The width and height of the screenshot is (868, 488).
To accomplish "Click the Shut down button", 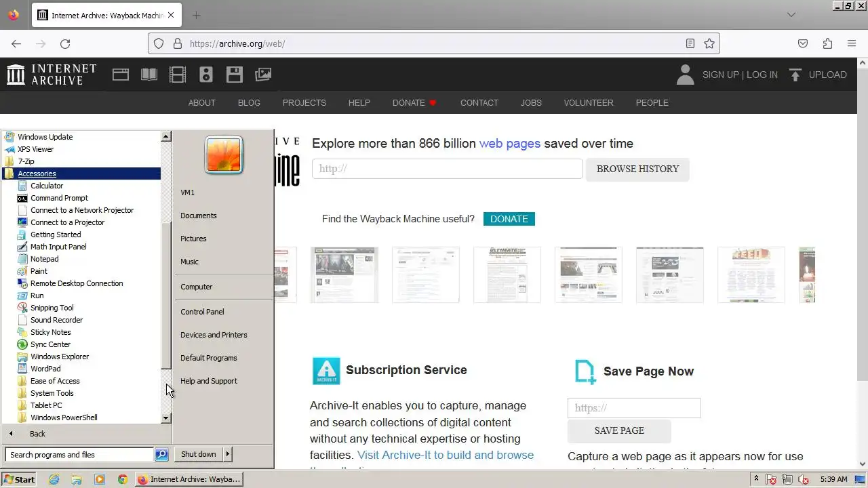I will 199,454.
